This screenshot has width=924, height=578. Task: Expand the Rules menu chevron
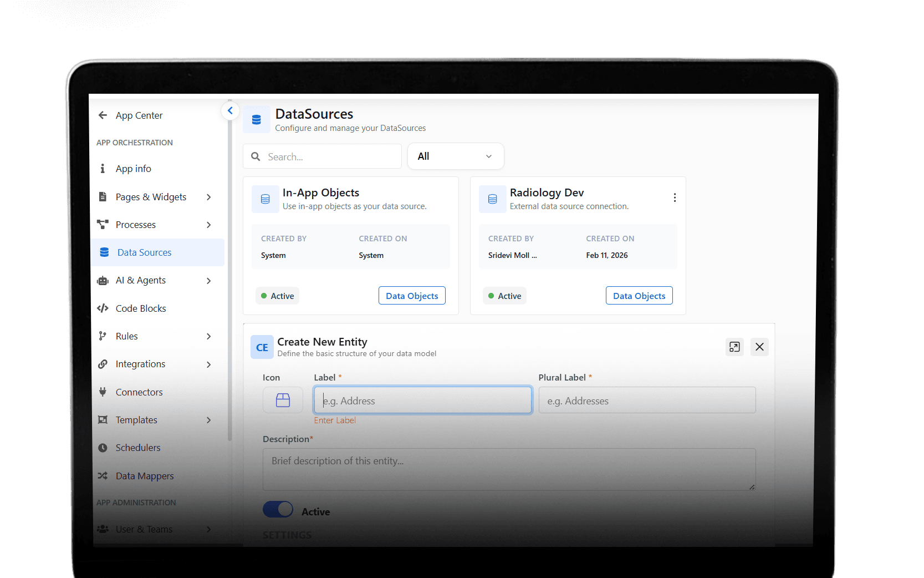pyautogui.click(x=209, y=336)
